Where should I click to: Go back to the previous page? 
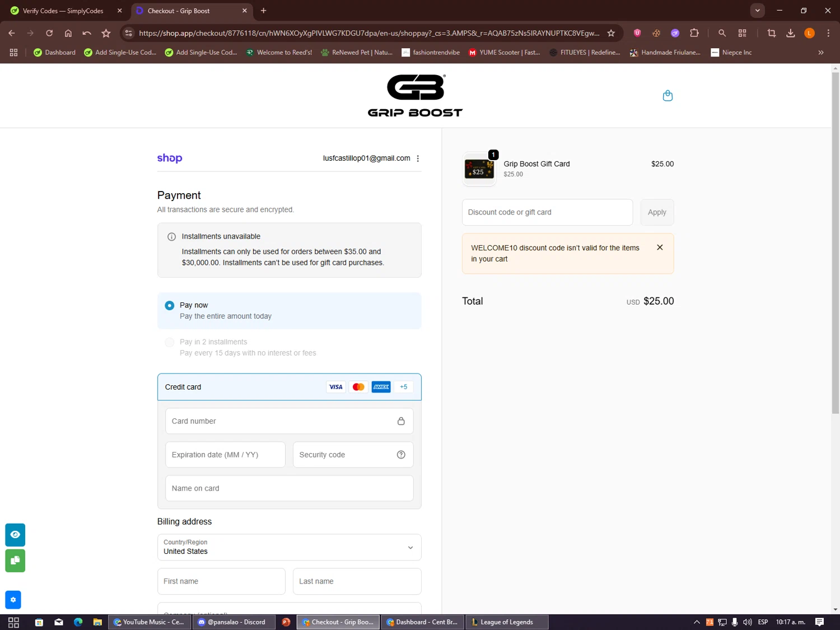click(x=12, y=33)
